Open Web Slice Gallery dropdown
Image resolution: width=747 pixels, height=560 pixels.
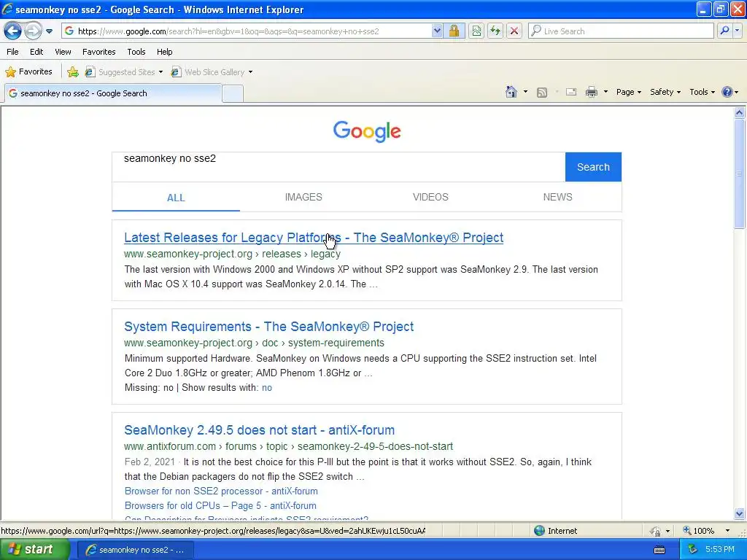tap(212, 72)
